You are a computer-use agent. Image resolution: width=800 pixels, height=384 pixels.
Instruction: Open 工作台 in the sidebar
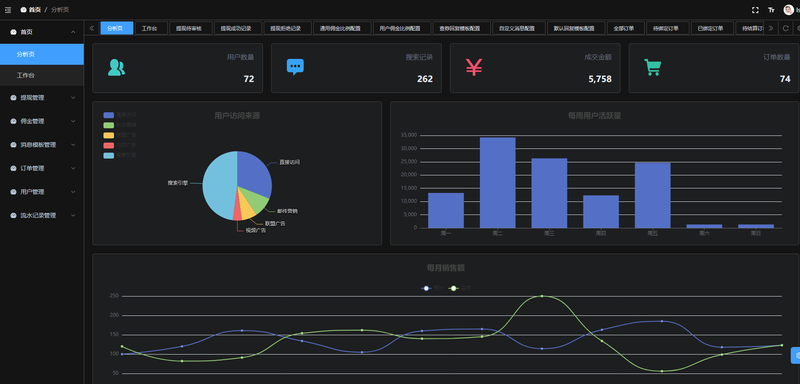coord(42,75)
